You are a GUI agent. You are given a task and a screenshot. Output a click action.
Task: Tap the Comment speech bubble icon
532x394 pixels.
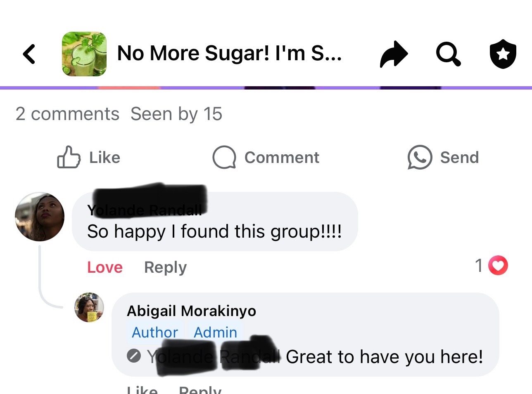pyautogui.click(x=224, y=157)
